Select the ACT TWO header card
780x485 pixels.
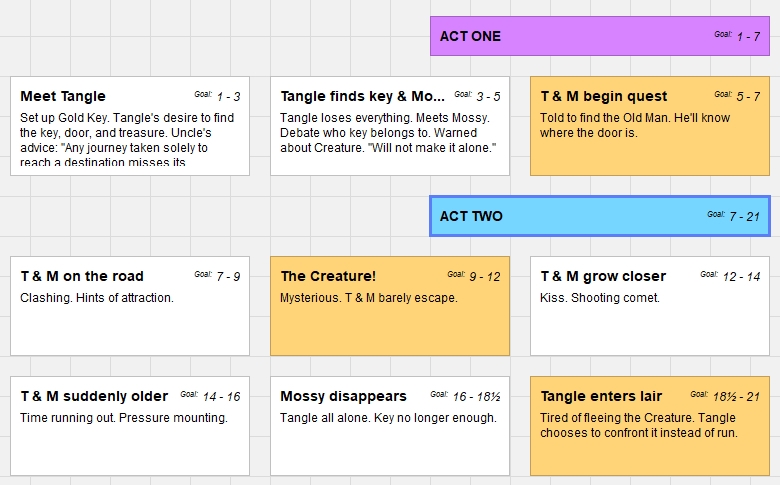tap(599, 216)
